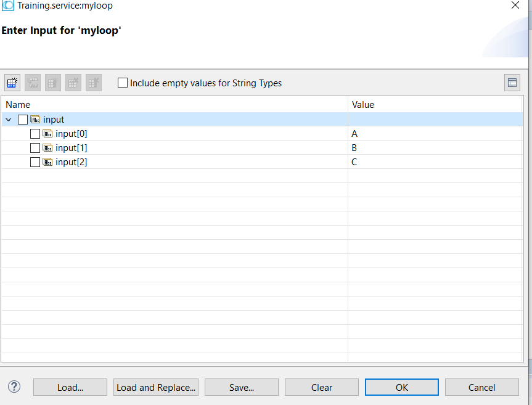Screen dimensions: 532x405
Task: Open help via the question mark icon
Action: click(14, 387)
